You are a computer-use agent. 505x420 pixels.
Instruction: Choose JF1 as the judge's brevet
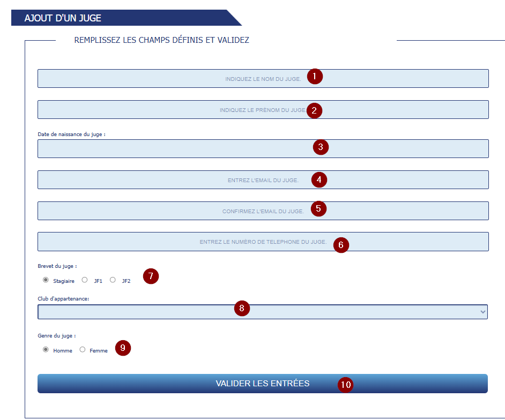tap(85, 280)
